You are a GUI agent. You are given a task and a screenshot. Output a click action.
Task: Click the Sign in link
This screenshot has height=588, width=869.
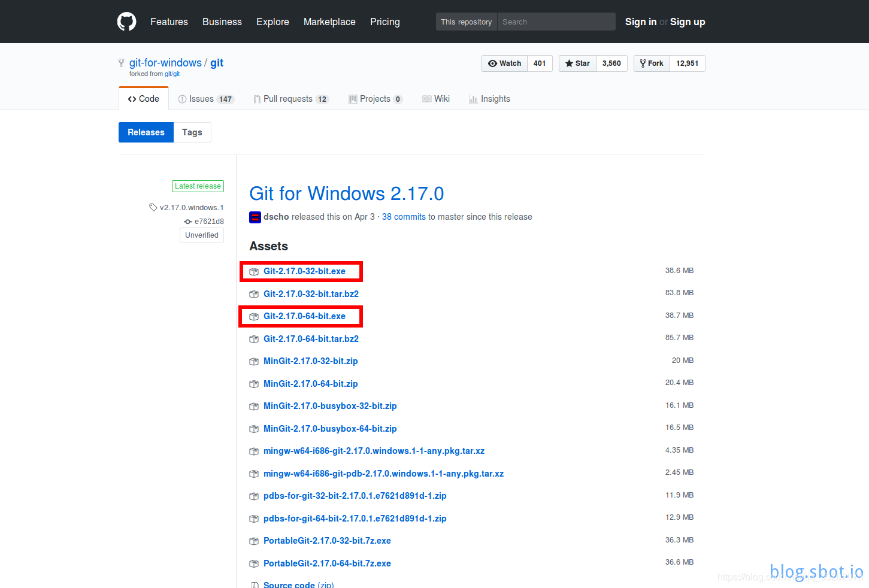641,22
